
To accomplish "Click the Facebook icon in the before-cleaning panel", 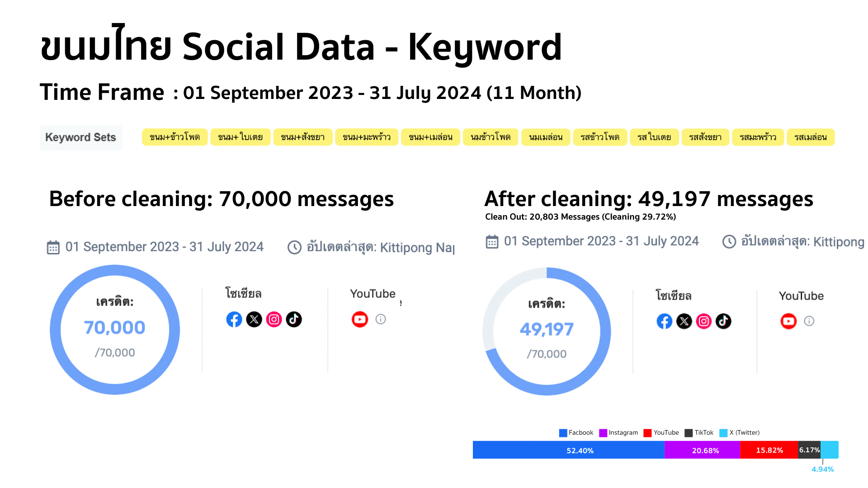I will coord(234,319).
